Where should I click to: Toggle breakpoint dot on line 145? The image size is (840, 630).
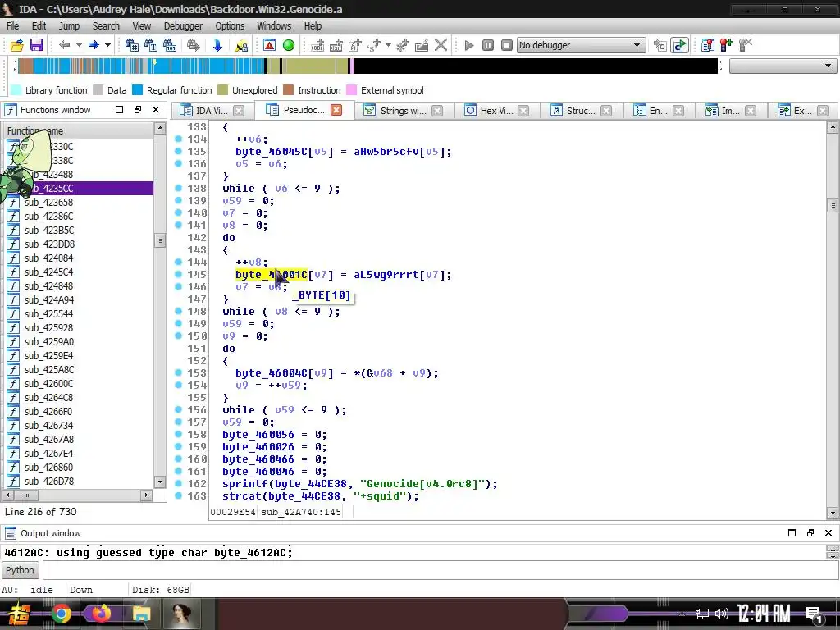(178, 274)
